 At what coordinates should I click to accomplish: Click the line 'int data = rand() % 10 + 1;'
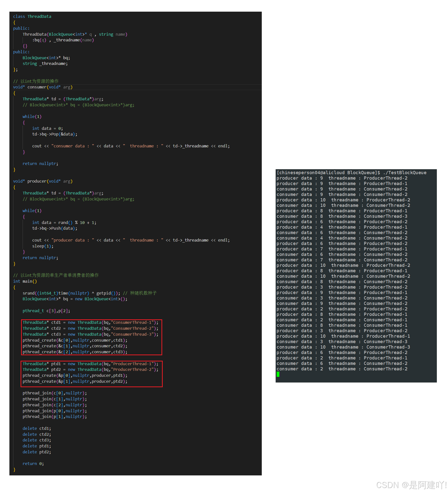pyautogui.click(x=64, y=222)
